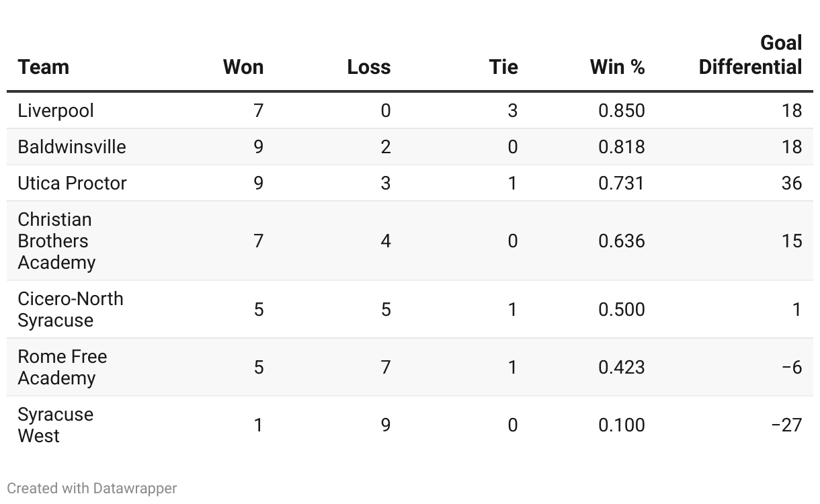The width and height of the screenshot is (820, 504).
Task: Click the Team column header
Action: (x=44, y=67)
